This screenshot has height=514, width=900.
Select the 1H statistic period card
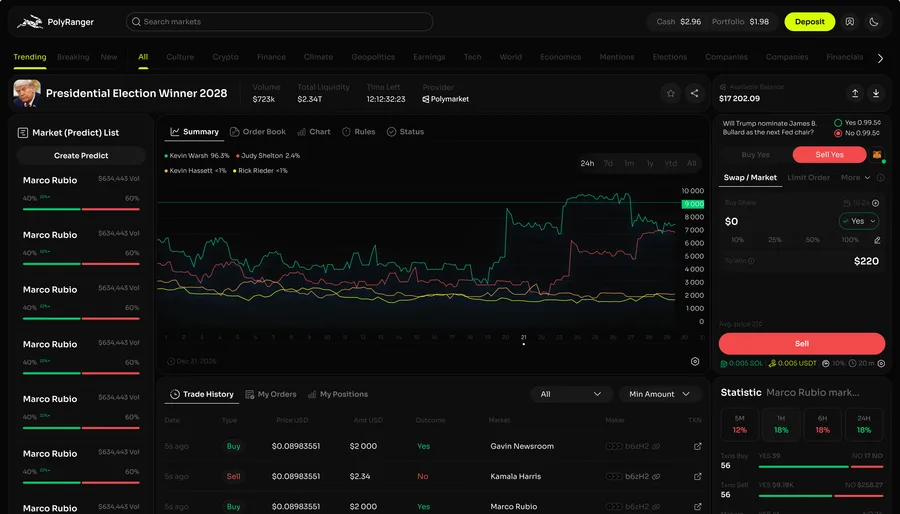tap(781, 425)
